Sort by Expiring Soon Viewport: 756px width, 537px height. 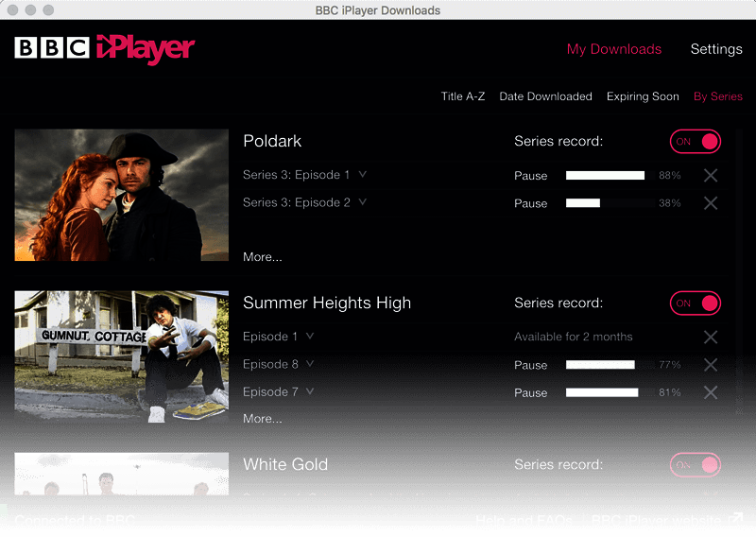[x=643, y=96]
